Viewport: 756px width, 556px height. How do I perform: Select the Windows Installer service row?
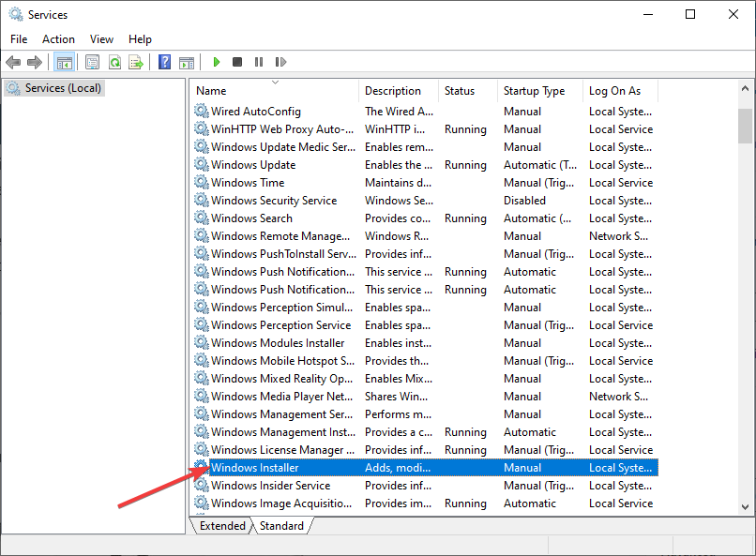425,467
